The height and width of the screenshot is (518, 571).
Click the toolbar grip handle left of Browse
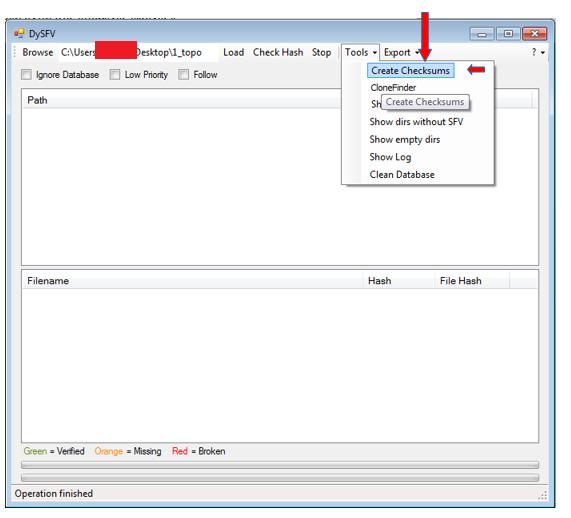coord(15,52)
